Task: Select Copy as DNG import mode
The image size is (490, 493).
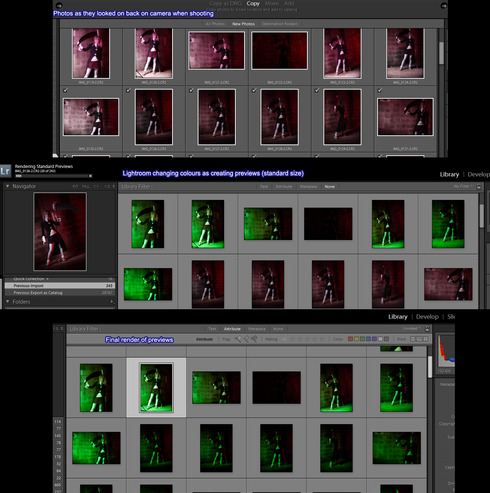Action: [x=225, y=3]
